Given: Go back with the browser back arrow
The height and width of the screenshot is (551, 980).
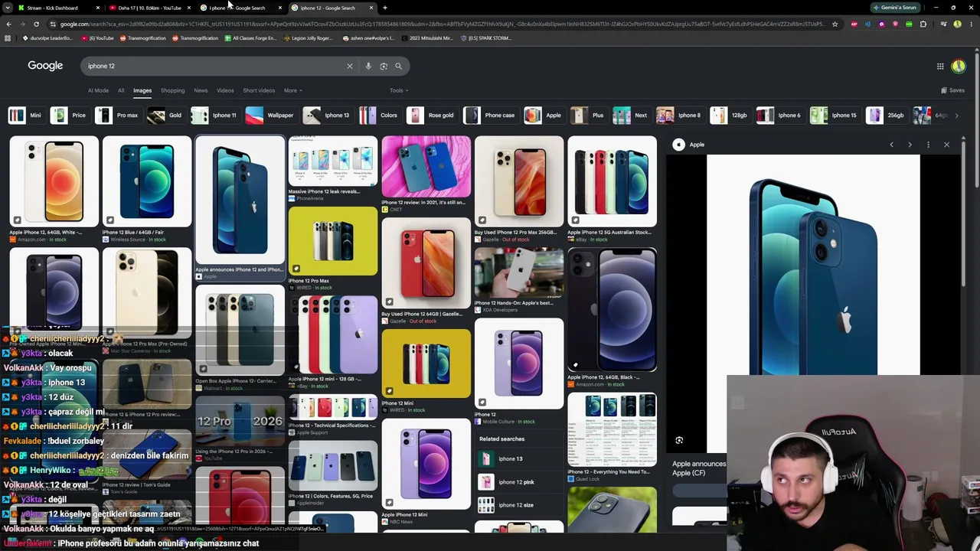Looking at the screenshot, I should [8, 24].
